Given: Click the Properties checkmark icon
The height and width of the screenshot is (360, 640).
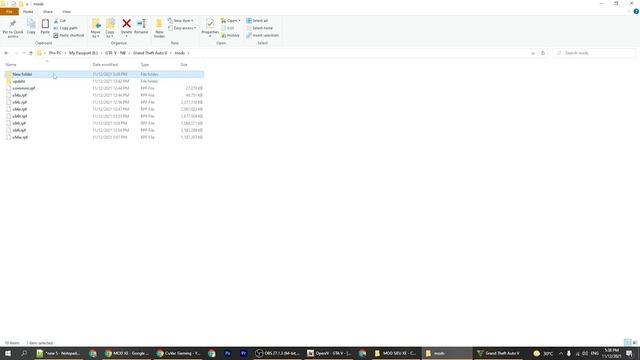Looking at the screenshot, I should click(x=210, y=24).
